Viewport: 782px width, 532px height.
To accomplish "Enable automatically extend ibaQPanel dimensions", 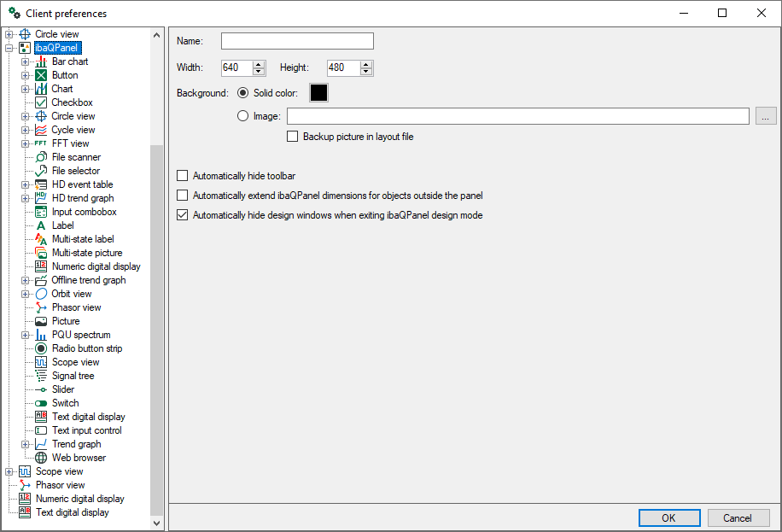I will (183, 196).
